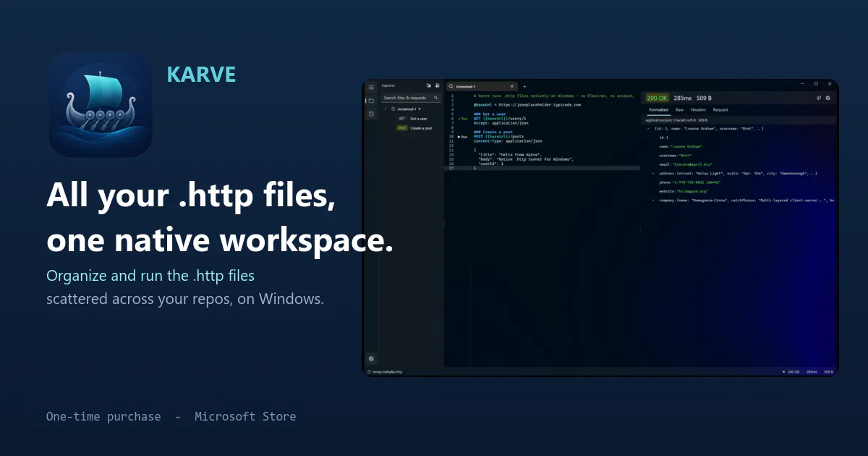This screenshot has height=456, width=868.
Task: Click the 200 OK text in status bar
Action: point(793,372)
